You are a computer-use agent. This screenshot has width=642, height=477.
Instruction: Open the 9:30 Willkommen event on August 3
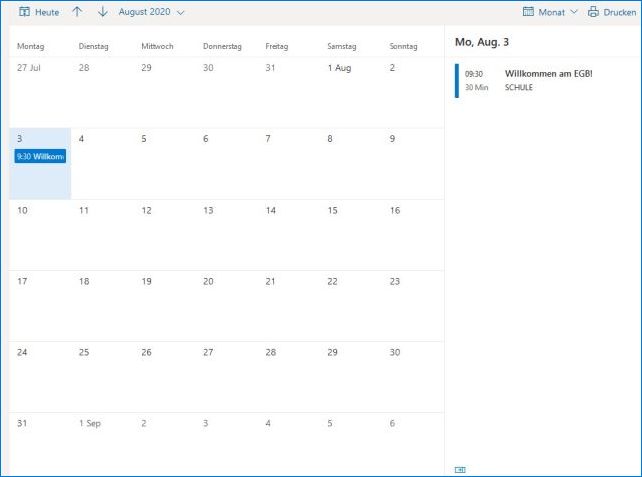[x=40, y=156]
